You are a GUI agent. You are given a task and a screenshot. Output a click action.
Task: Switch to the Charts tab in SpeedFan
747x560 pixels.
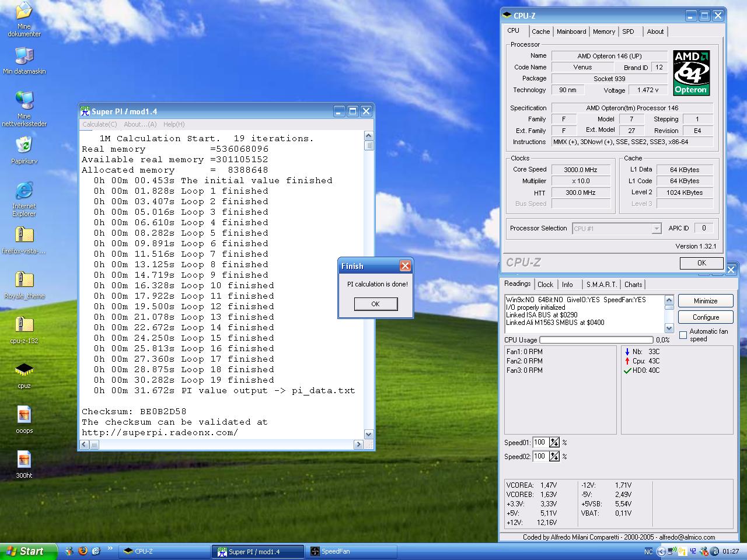[633, 285]
